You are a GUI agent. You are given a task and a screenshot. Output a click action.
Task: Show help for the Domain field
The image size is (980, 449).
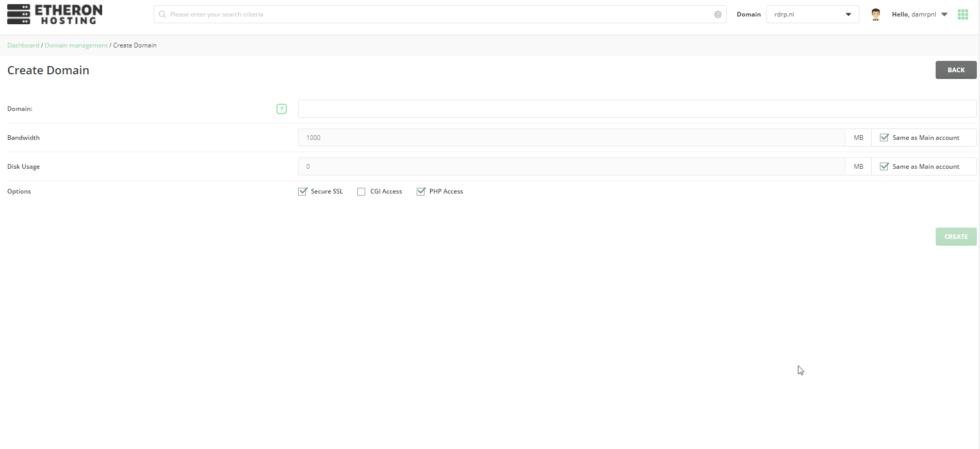click(x=282, y=109)
